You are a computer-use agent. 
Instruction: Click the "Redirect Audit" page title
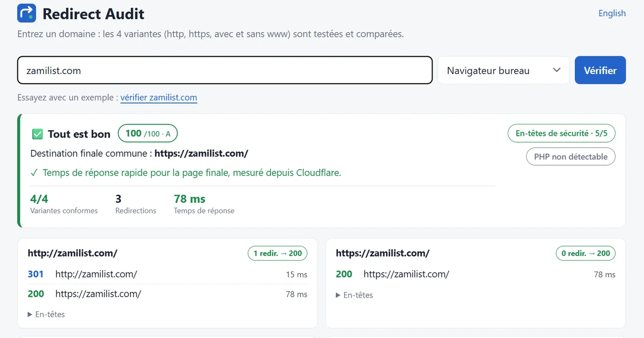(93, 13)
